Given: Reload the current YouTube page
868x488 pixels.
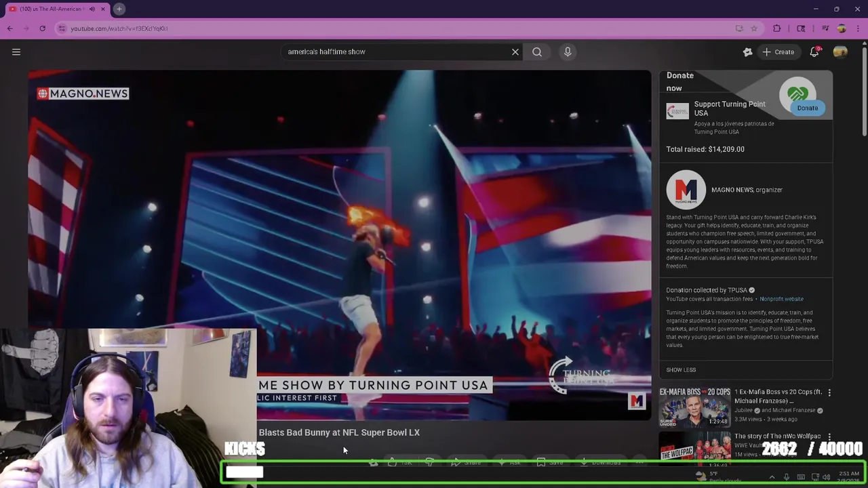Looking at the screenshot, I should coord(42,28).
